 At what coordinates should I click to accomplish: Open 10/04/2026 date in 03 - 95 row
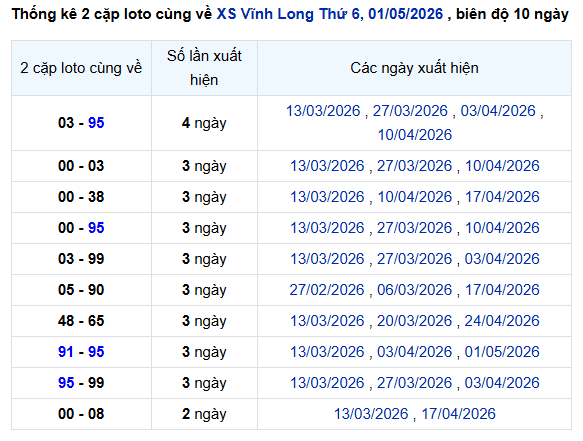(x=415, y=135)
